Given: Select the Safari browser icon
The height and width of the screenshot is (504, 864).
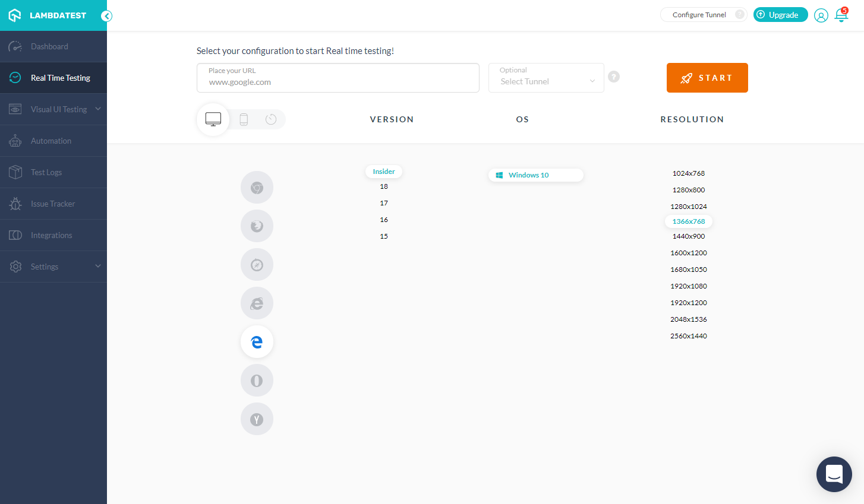Looking at the screenshot, I should pyautogui.click(x=257, y=265).
